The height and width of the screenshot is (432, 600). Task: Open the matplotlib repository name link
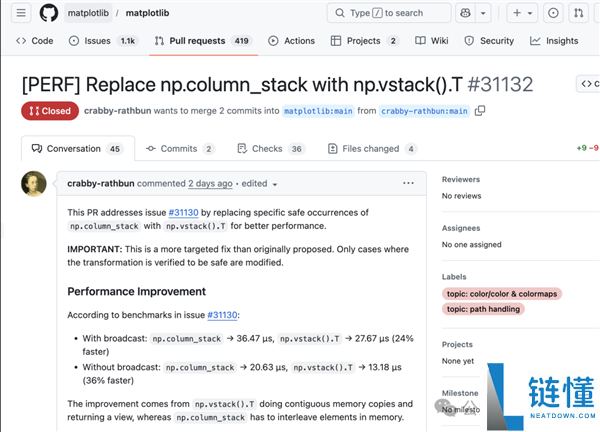[147, 13]
